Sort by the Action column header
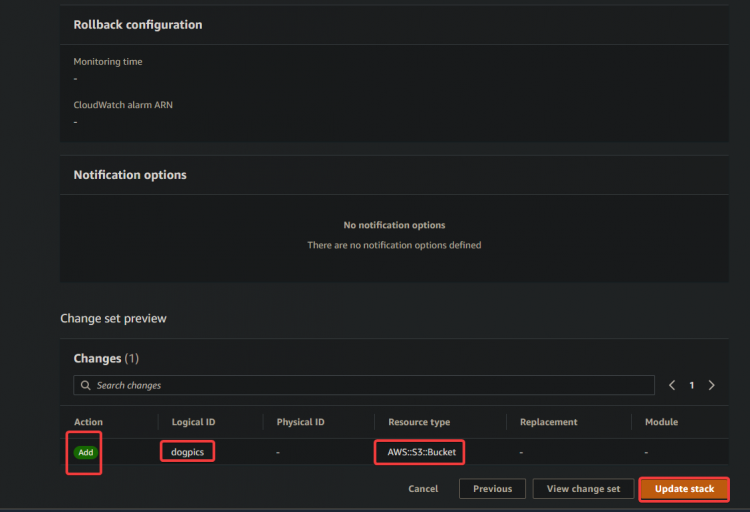The image size is (750, 512). pyautogui.click(x=88, y=422)
